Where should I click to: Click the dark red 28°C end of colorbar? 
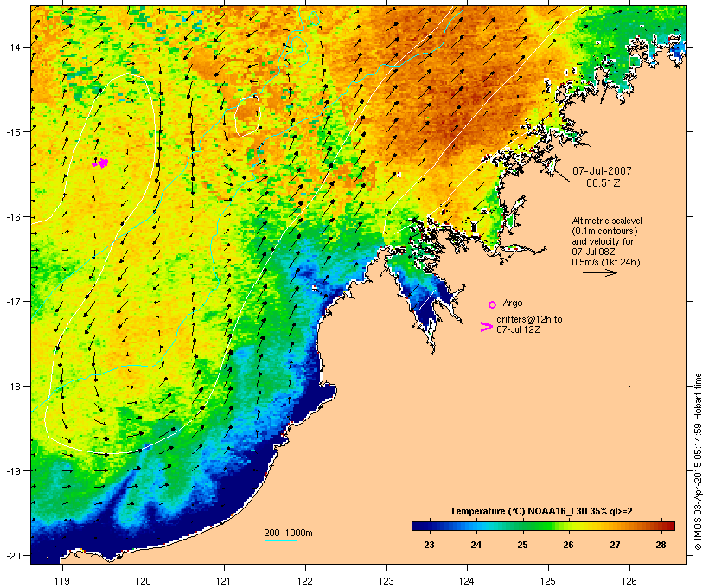coord(667,526)
